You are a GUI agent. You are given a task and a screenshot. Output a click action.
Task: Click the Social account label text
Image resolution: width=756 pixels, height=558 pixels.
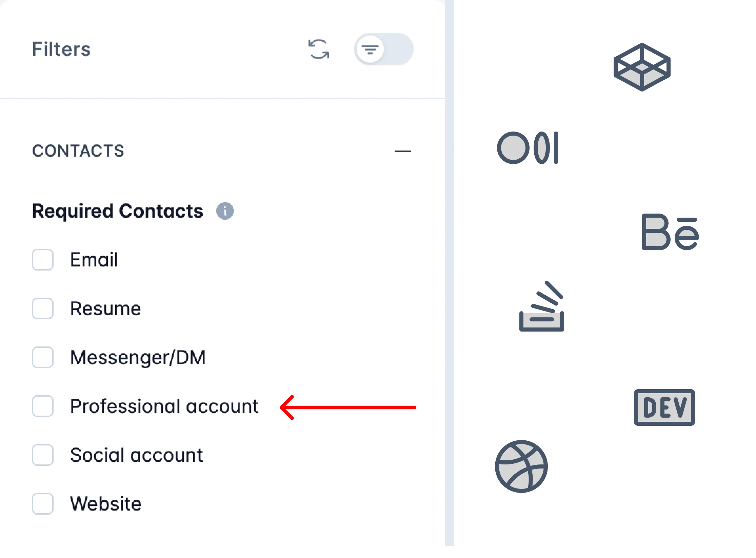(136, 455)
